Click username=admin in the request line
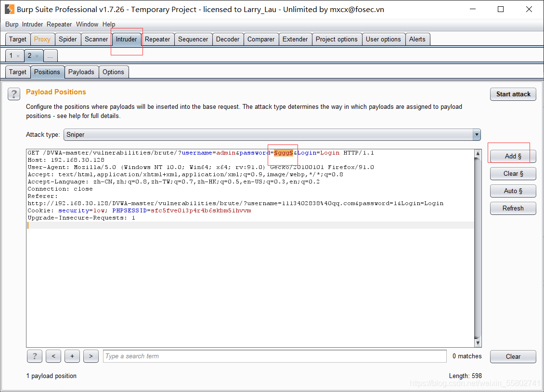This screenshot has width=544, height=392. coord(209,153)
